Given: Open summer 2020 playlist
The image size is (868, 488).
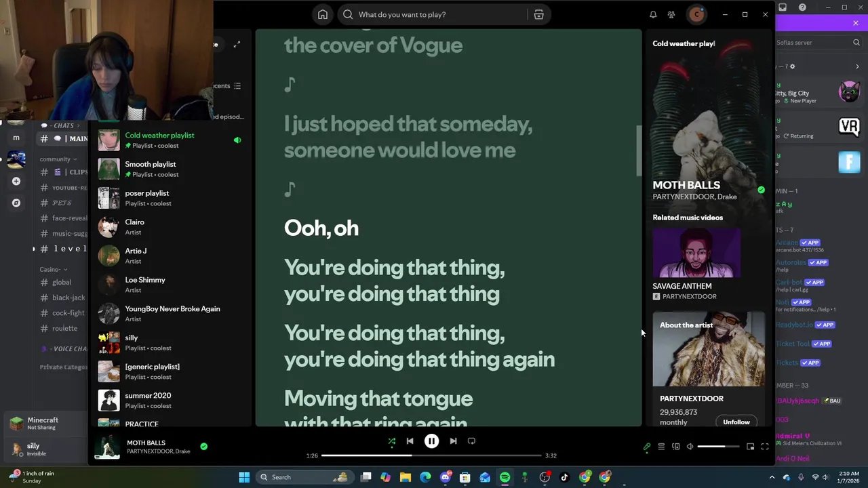Looking at the screenshot, I should tap(170, 401).
